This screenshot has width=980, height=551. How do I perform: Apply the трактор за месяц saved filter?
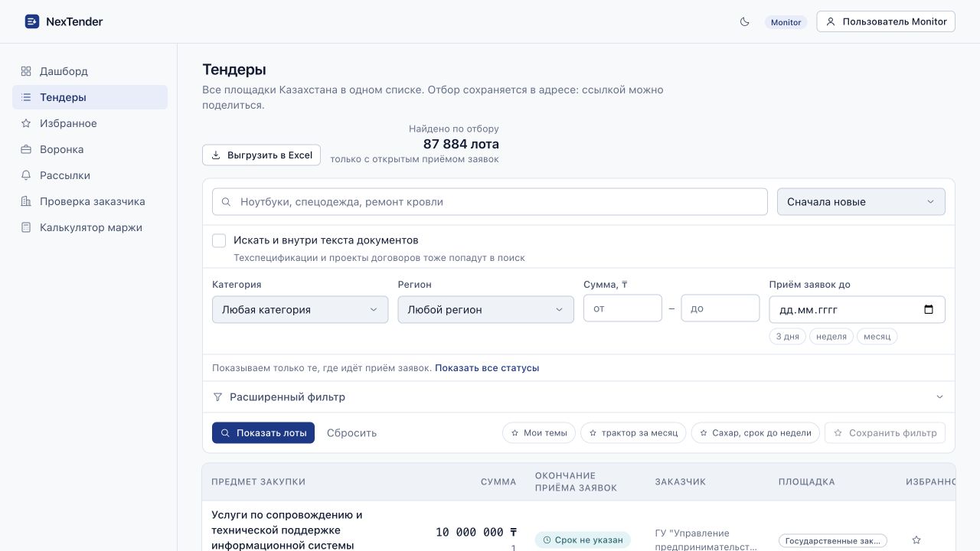[x=634, y=433]
